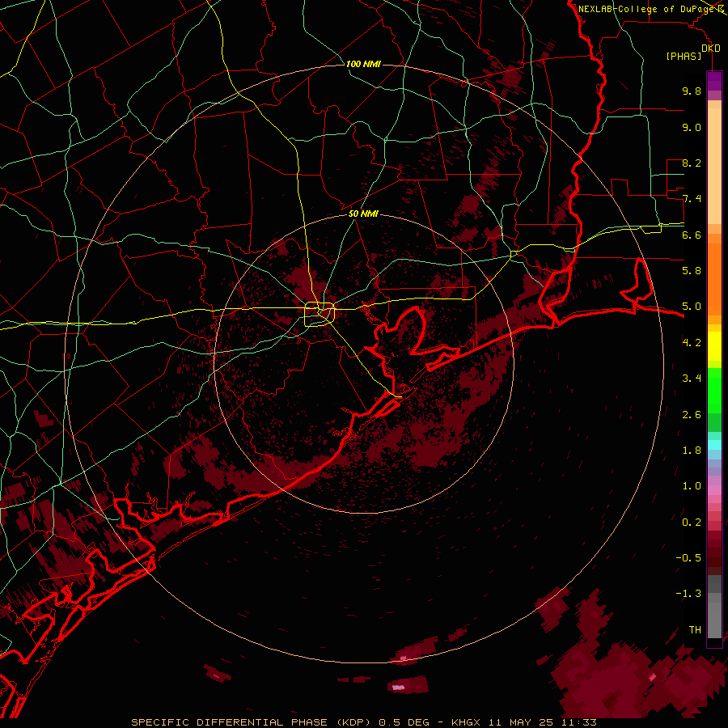Screen dimensions: 728x728
Task: Click the yellow segment of the color bar
Action: (714, 346)
